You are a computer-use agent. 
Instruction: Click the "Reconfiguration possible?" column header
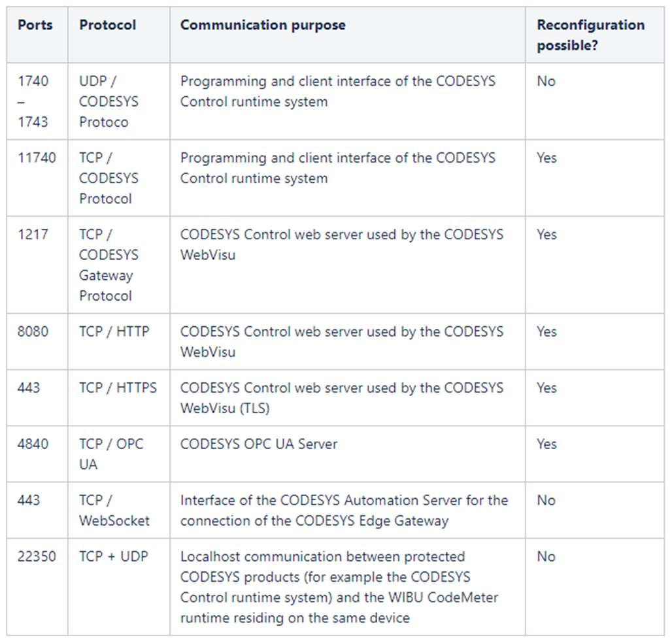(590, 35)
